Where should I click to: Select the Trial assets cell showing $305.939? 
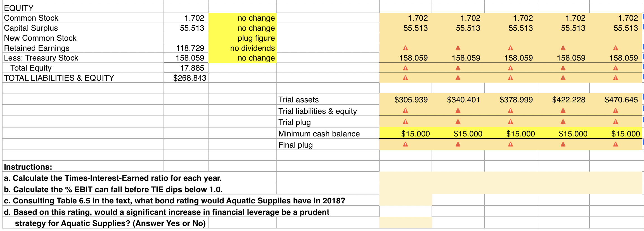[411, 100]
